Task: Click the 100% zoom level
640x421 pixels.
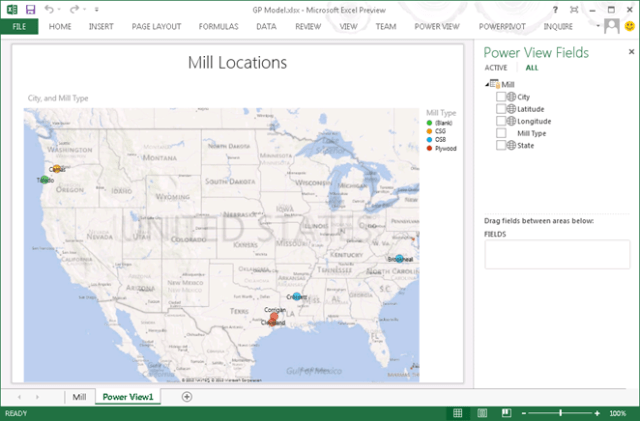Action: coord(618,414)
